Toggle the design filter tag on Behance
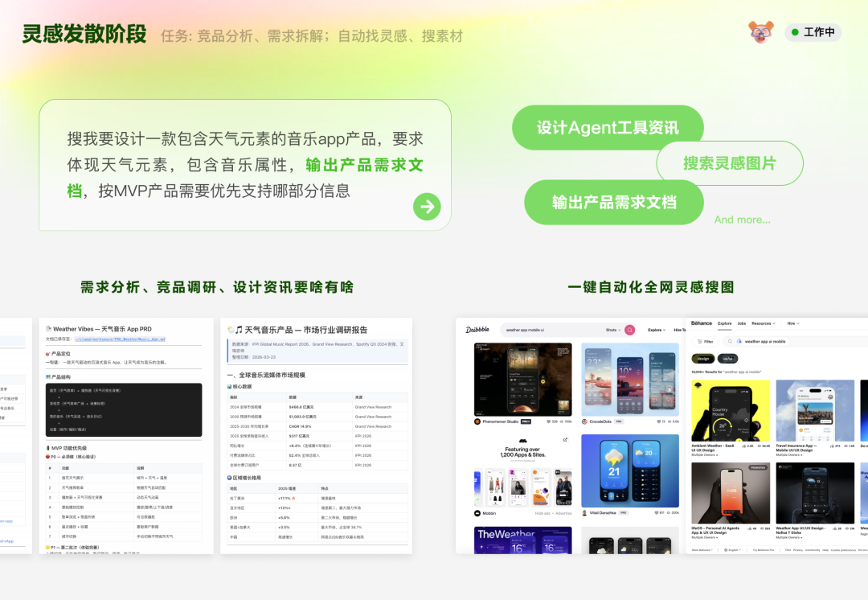 [702, 358]
